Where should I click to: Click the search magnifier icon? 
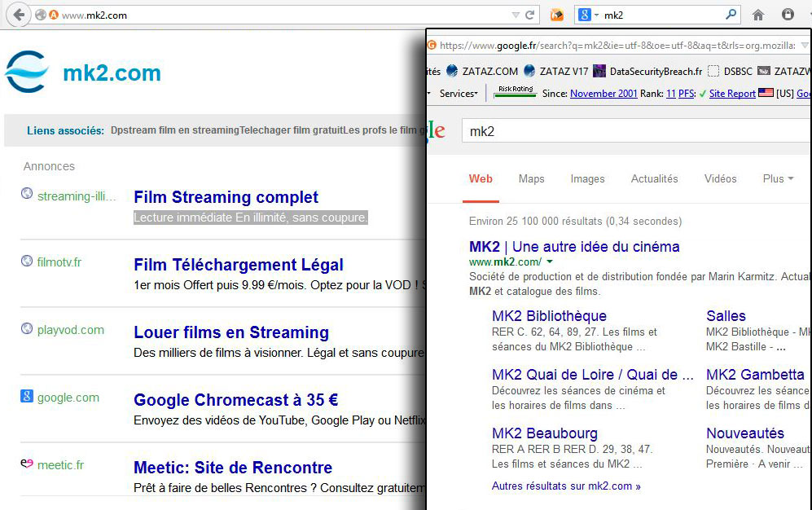731,15
